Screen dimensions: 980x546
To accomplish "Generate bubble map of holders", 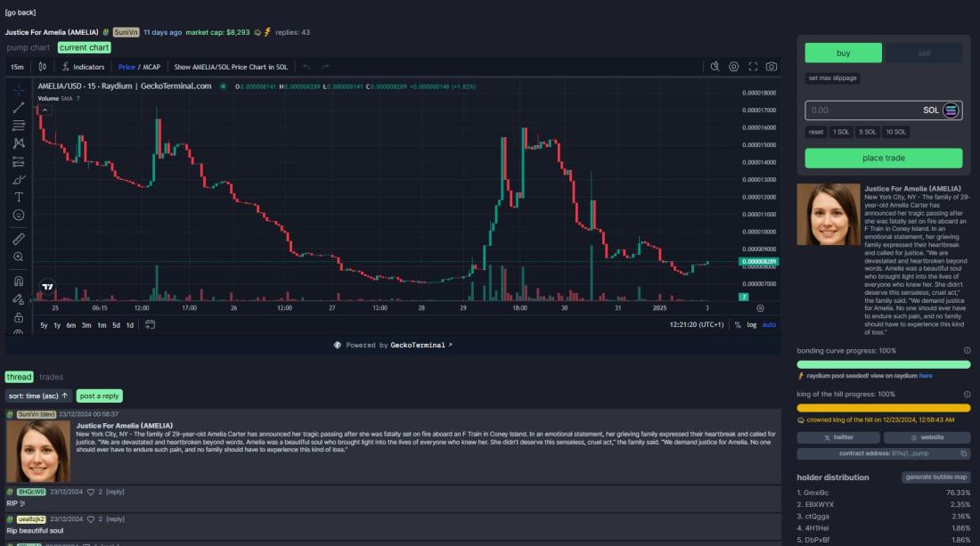I will click(x=935, y=477).
